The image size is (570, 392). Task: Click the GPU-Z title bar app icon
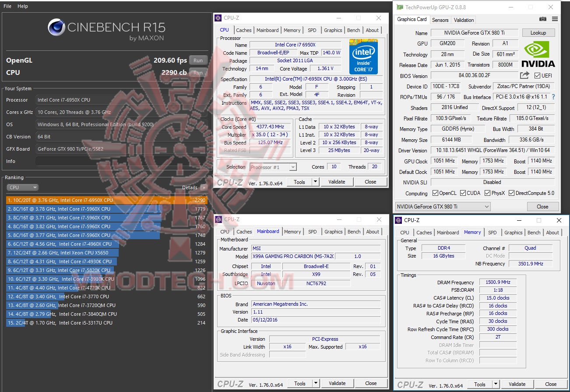pyautogui.click(x=400, y=7)
